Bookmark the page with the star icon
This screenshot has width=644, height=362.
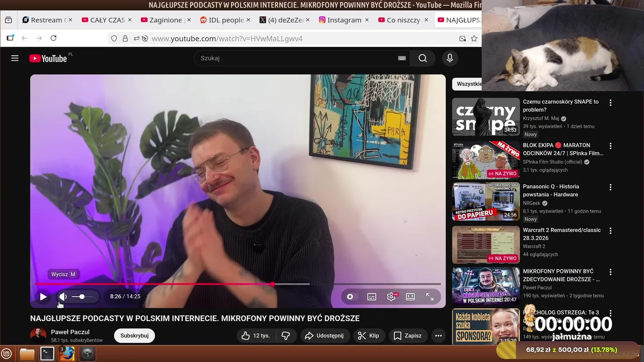pyautogui.click(x=474, y=38)
